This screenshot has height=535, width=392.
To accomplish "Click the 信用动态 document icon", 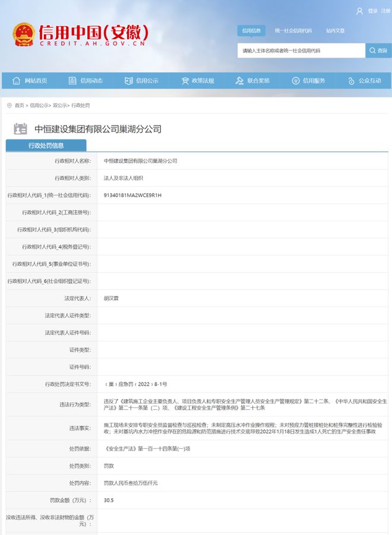I will tap(72, 81).
